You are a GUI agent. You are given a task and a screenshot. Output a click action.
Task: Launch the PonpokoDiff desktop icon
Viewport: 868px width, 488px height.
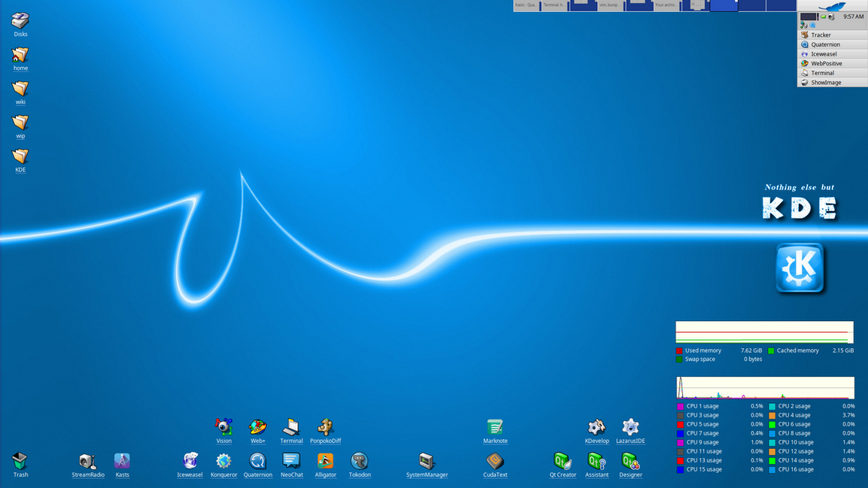click(x=325, y=427)
